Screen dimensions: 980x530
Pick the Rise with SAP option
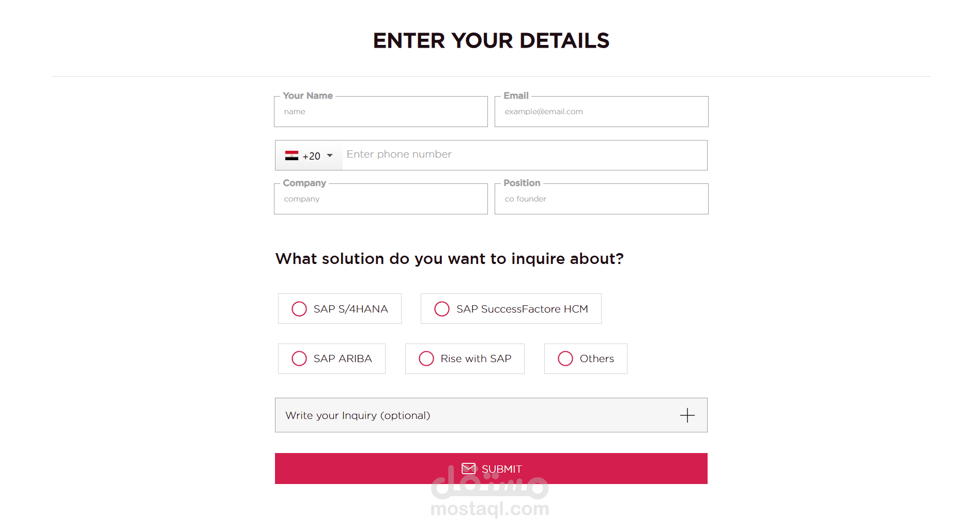[x=426, y=358]
